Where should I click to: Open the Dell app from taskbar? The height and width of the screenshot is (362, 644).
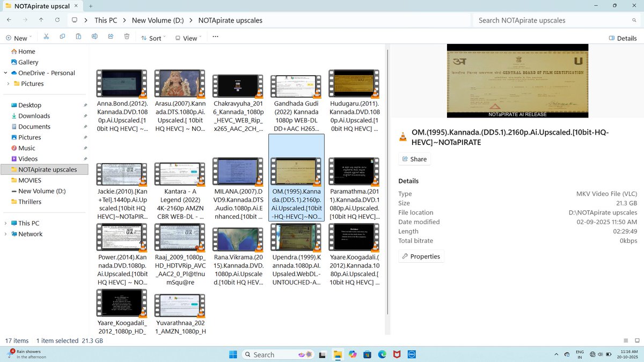tap(412, 354)
